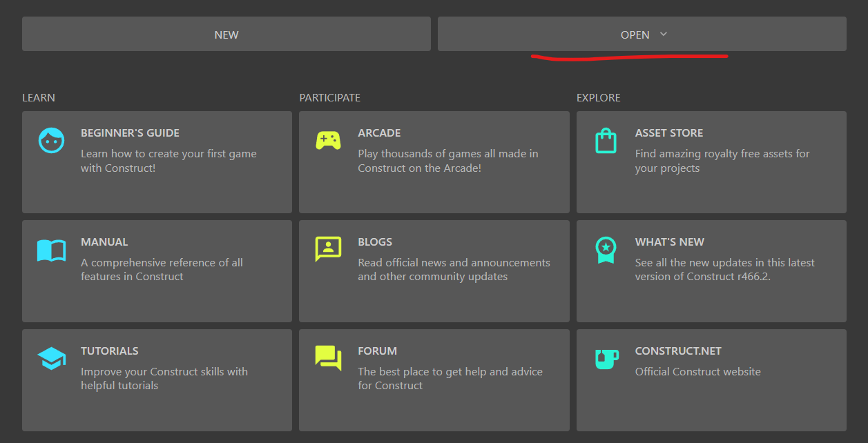Open the TUTORIALS title link
868x443 pixels.
click(x=110, y=351)
